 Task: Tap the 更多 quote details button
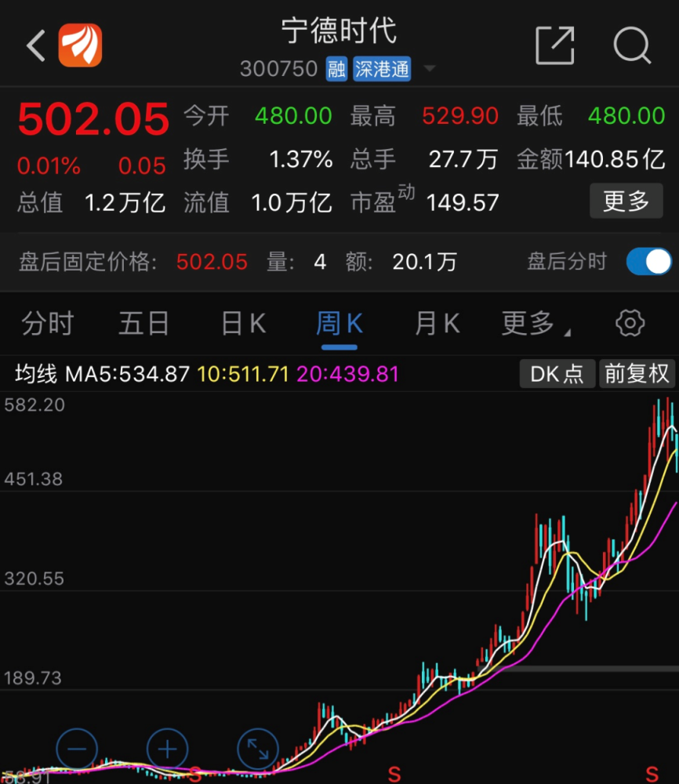(x=626, y=201)
